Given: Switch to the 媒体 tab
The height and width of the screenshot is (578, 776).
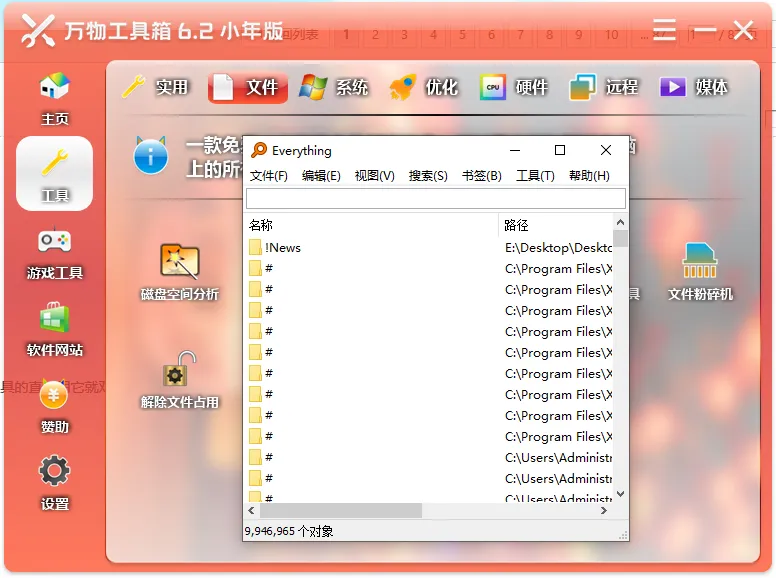Looking at the screenshot, I should (x=694, y=87).
